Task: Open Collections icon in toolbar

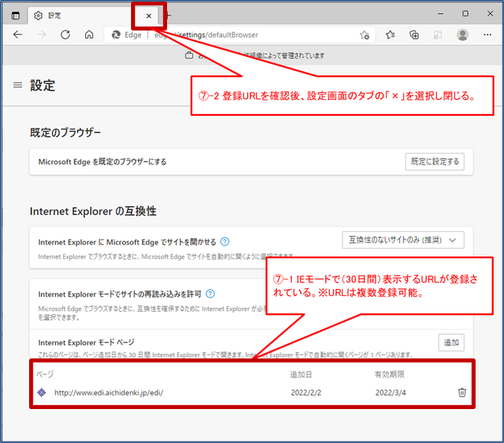Action: pyautogui.click(x=414, y=35)
